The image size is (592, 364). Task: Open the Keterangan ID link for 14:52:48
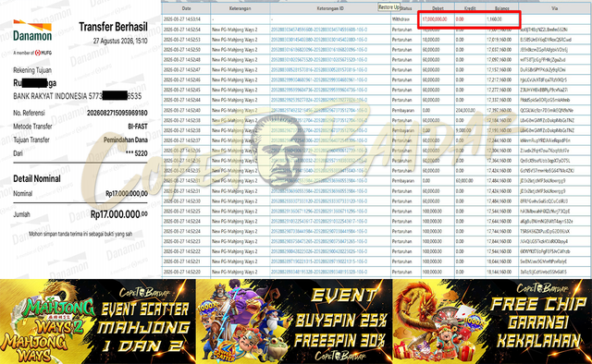point(318,60)
